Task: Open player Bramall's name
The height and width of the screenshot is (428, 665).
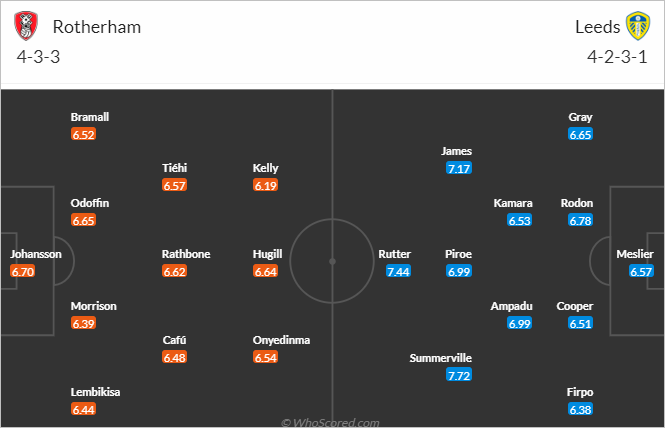Action: coord(90,117)
